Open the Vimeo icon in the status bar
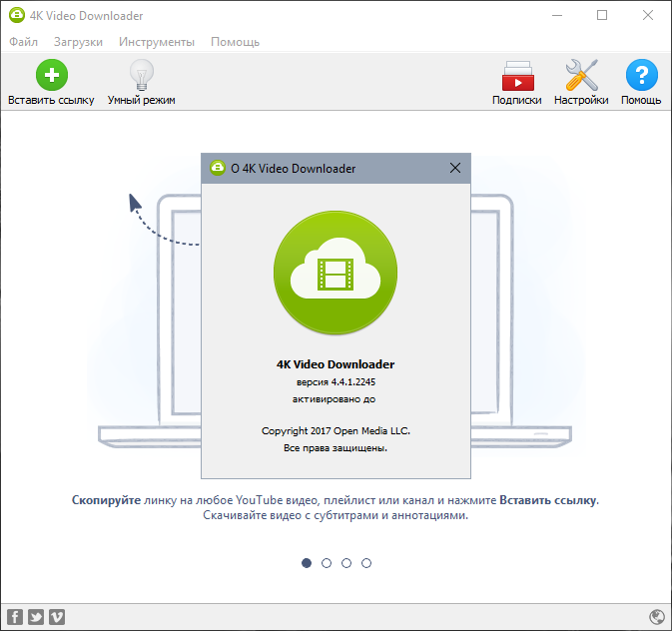This screenshot has height=631, width=672. [57, 617]
